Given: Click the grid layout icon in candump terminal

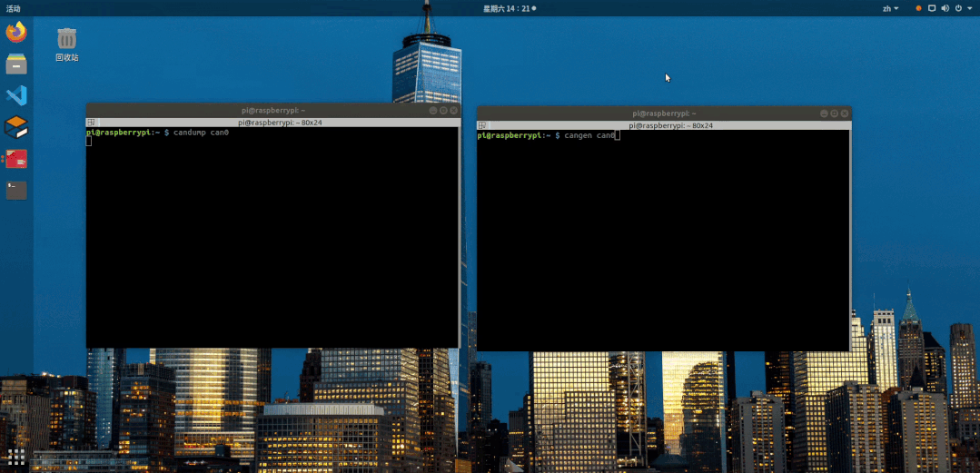Looking at the screenshot, I should [91, 123].
